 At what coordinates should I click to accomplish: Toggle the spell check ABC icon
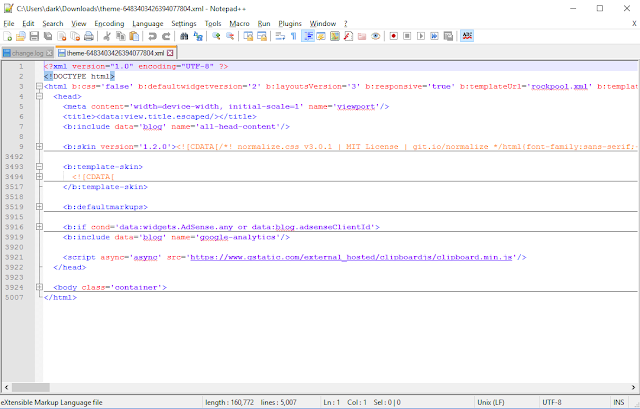[x=467, y=36]
